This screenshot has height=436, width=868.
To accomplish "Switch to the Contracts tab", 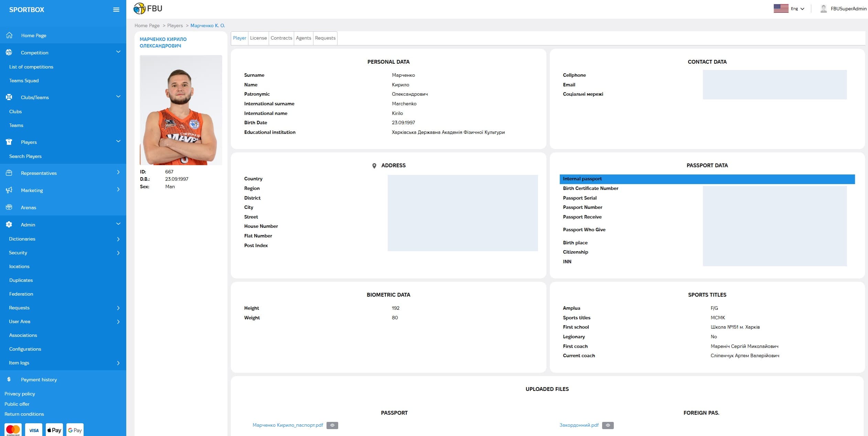I will [x=281, y=38].
